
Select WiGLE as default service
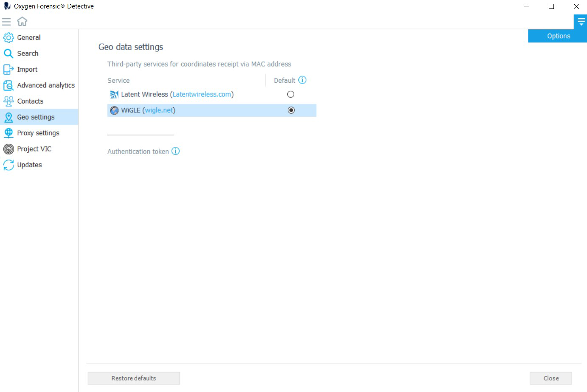click(291, 110)
